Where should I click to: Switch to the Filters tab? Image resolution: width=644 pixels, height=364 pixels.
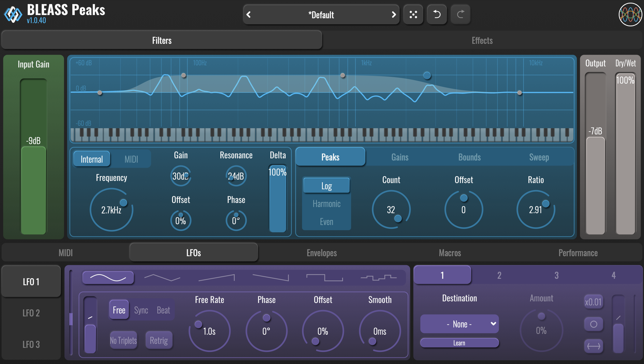coord(162,40)
